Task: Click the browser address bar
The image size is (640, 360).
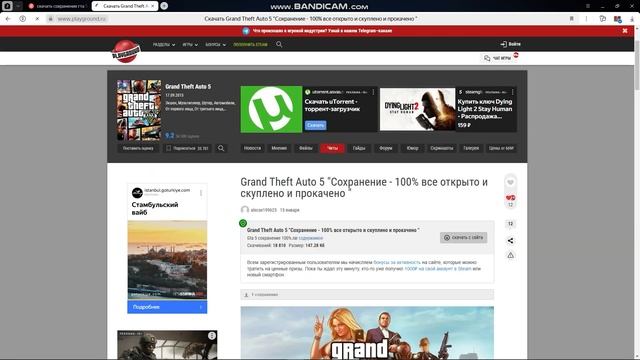Action: tap(310, 19)
